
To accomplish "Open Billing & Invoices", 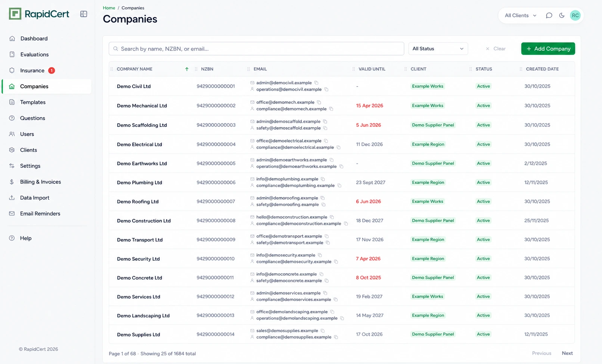I will point(40,182).
